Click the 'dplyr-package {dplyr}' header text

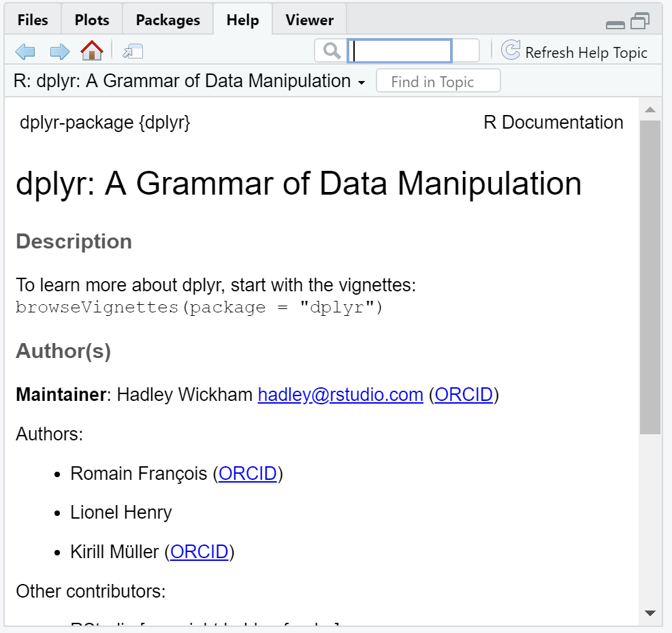tap(105, 123)
